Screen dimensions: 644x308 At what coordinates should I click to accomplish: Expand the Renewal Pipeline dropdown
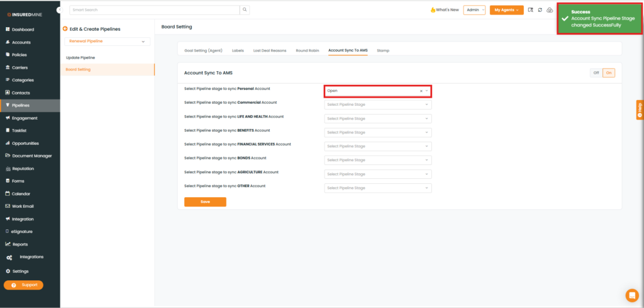tap(108, 42)
